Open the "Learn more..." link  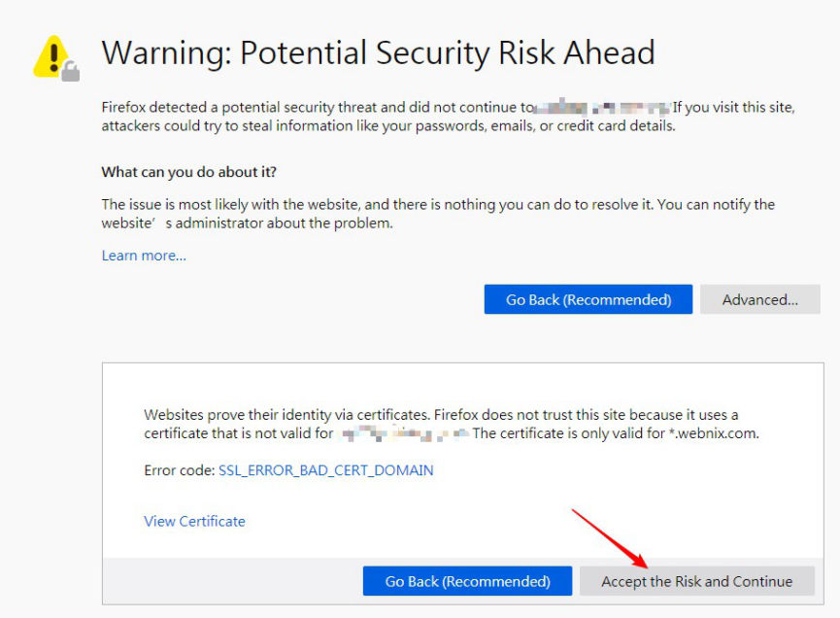(x=144, y=256)
